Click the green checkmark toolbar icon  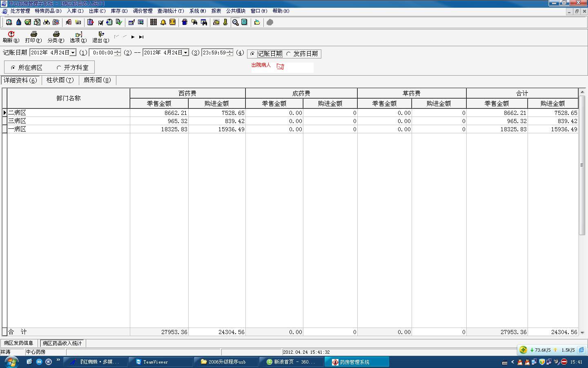pos(28,22)
